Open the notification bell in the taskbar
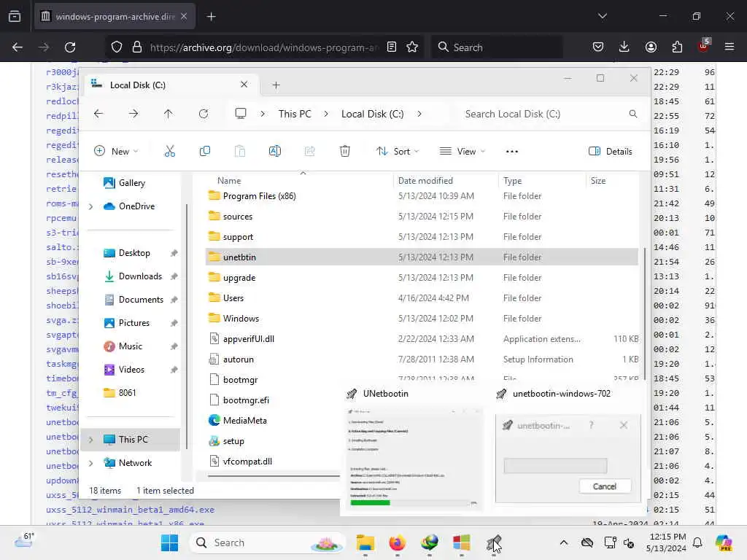Screen dimensions: 747x560 pos(697,542)
